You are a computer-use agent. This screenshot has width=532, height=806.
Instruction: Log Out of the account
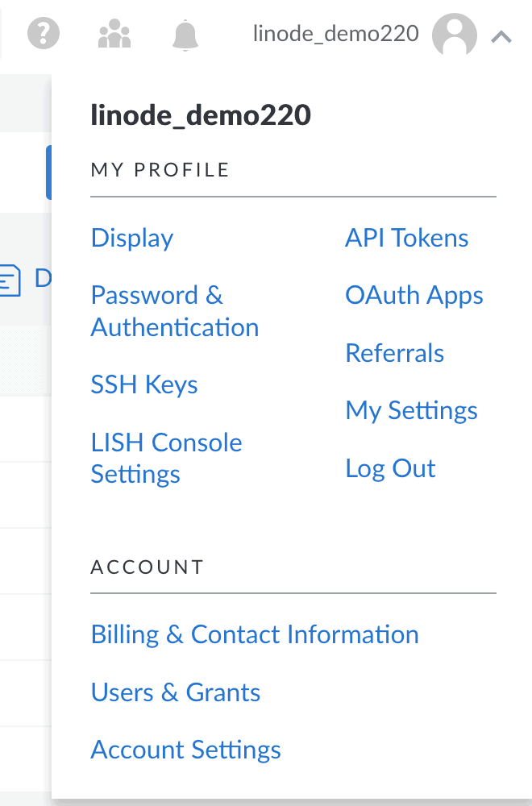click(x=390, y=468)
